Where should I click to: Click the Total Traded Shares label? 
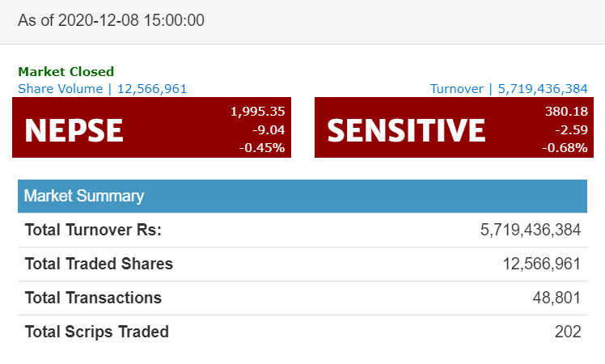click(99, 264)
